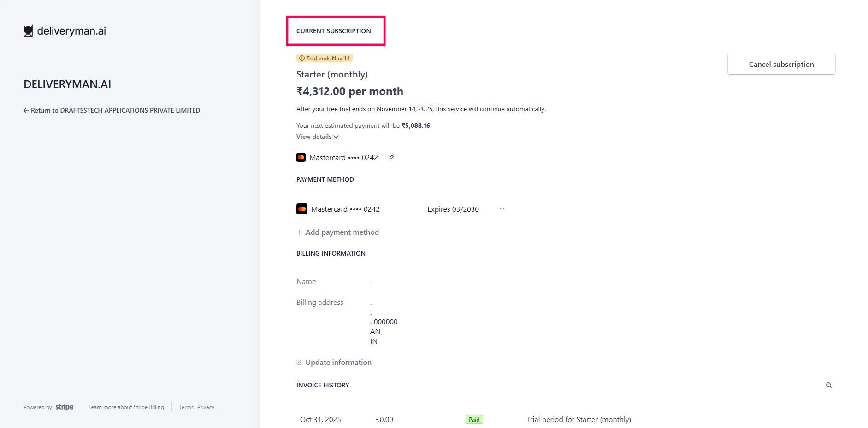Open invoice history search magnifier
Viewport: 868px width, 428px height.
[828, 385]
